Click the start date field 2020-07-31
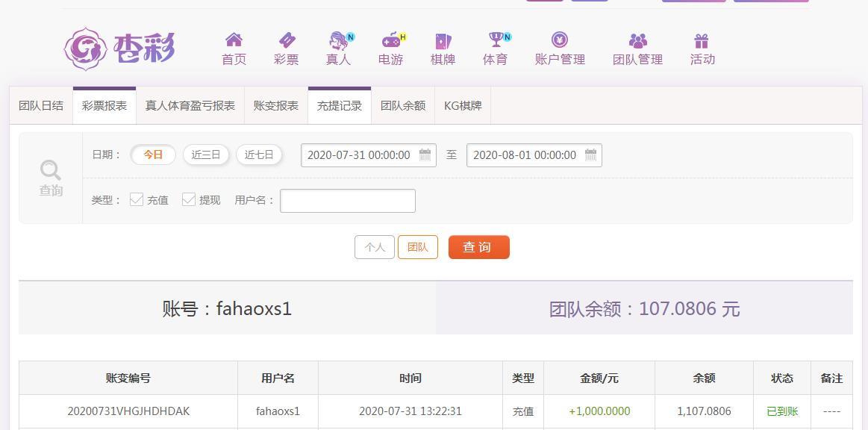Viewport: 868px width, 430px height. tap(369, 155)
